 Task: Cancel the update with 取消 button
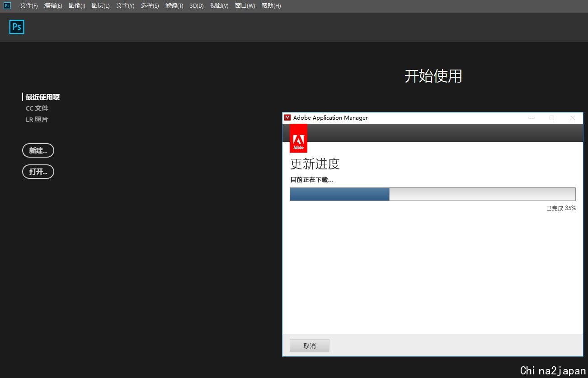pyautogui.click(x=310, y=345)
